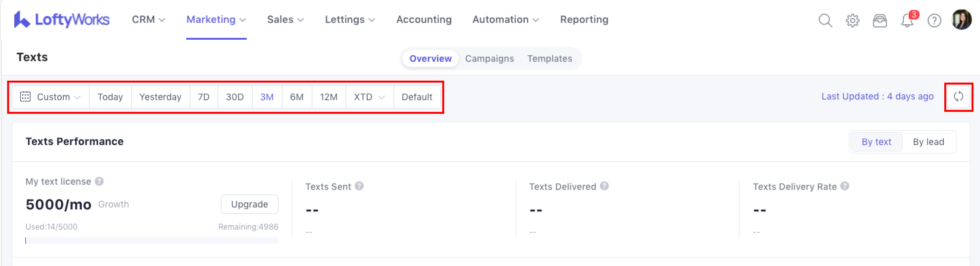980x266 pixels.
Task: Click the info icon next to My text license
Action: (99, 181)
